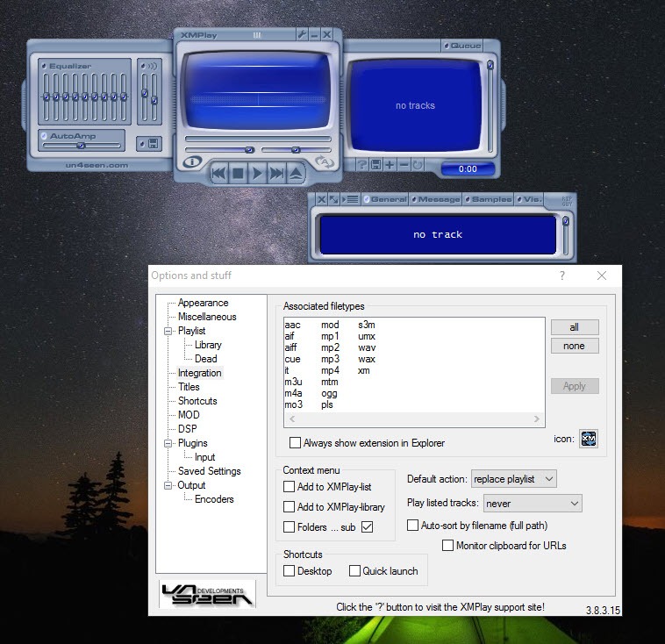Close the info window with its X icon

(x=322, y=199)
